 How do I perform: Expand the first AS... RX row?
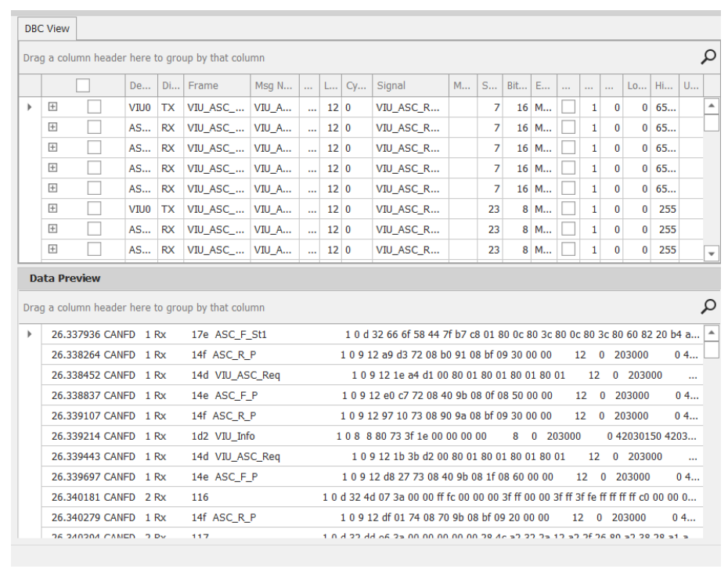53,128
